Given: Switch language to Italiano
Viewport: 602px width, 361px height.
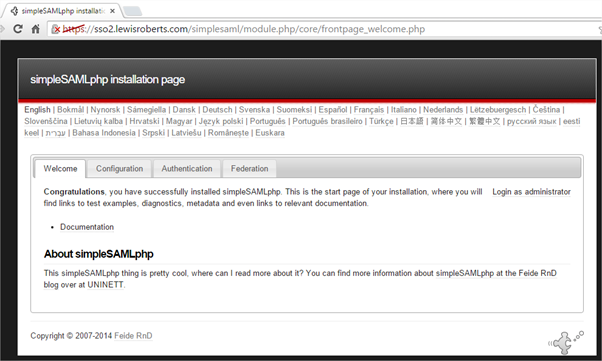Looking at the screenshot, I should pos(404,110).
